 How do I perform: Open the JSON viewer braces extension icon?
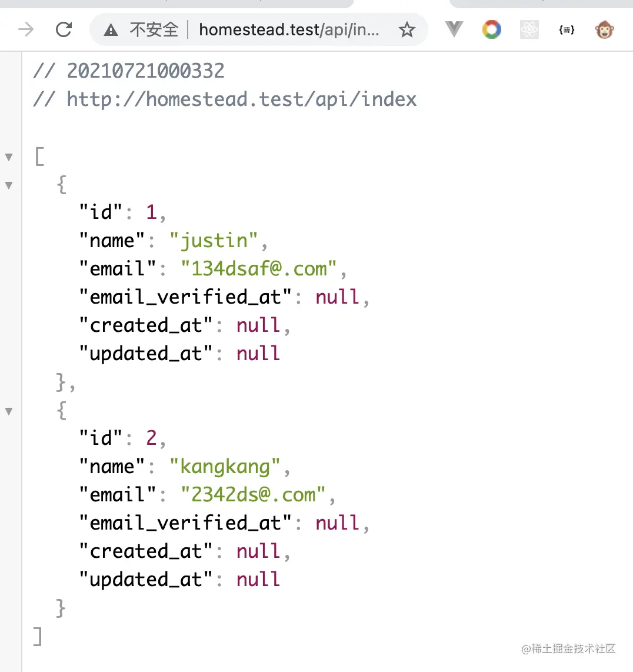[x=567, y=29]
